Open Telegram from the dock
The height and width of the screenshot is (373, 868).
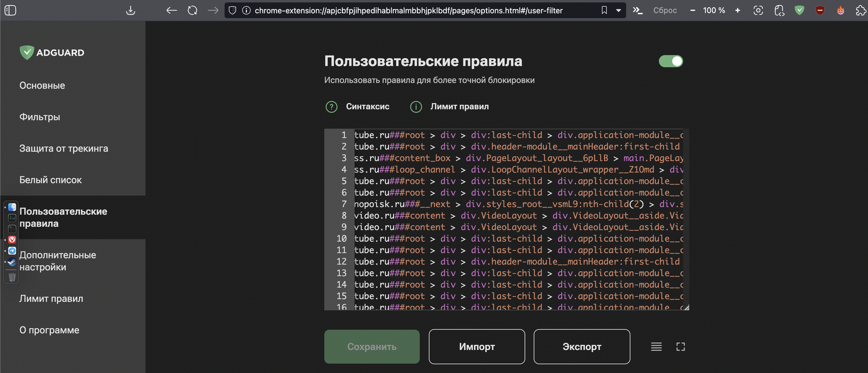[x=12, y=251]
